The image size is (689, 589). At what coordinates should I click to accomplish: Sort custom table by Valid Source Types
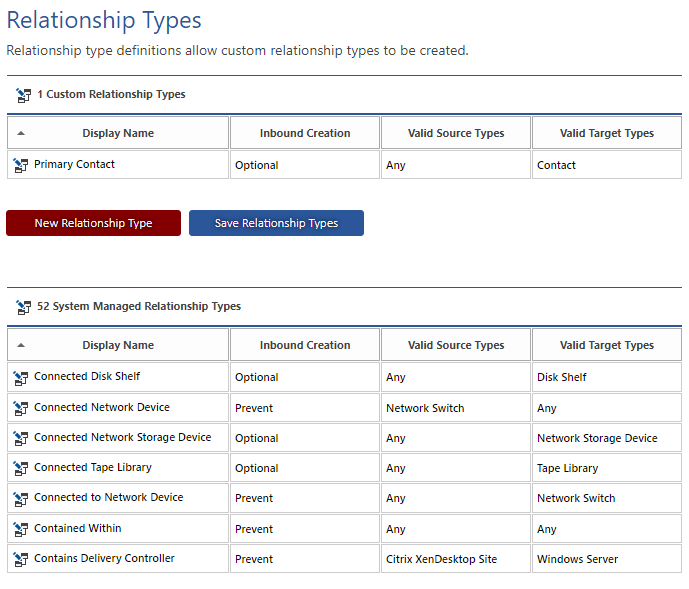pyautogui.click(x=456, y=133)
